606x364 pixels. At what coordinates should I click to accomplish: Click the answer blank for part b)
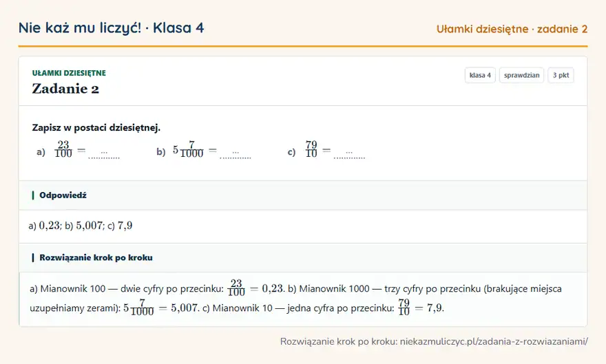click(236, 155)
